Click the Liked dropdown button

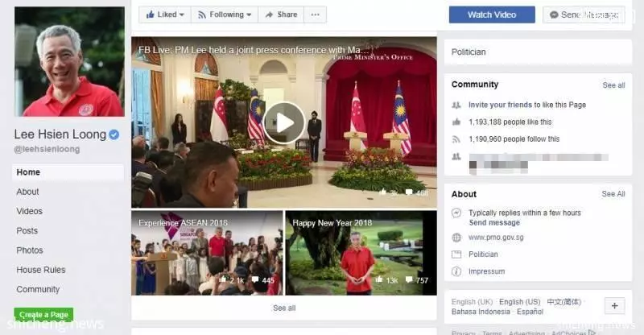click(165, 14)
